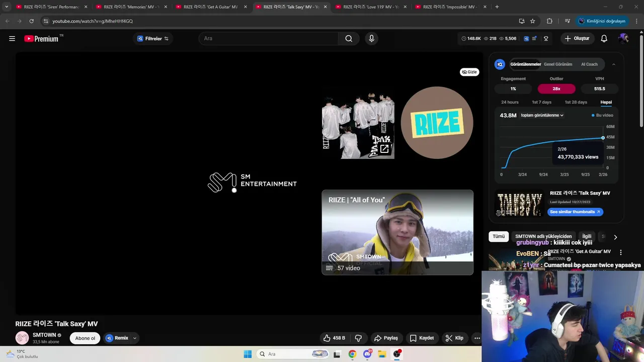Image resolution: width=644 pixels, height=362 pixels.
Task: Expand the Remix dropdown arrow
Action: pos(134,338)
